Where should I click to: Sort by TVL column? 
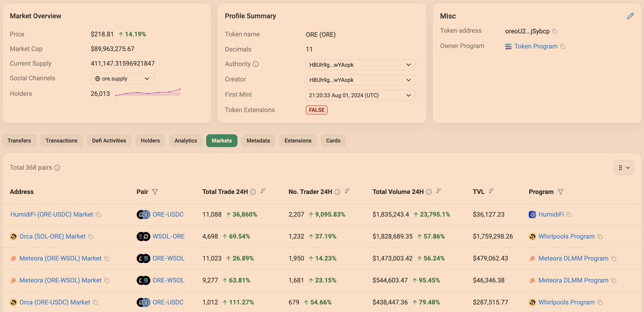491,191
